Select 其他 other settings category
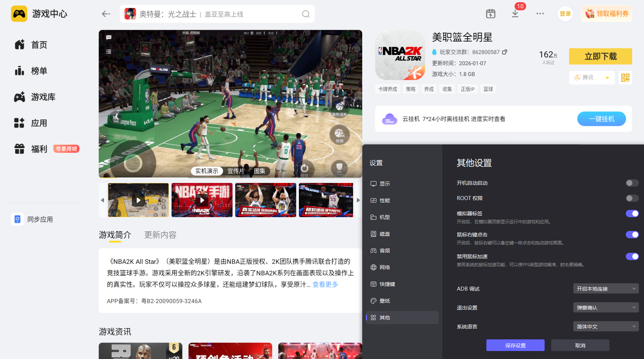Screen dimensions: 644x359 [402, 318]
